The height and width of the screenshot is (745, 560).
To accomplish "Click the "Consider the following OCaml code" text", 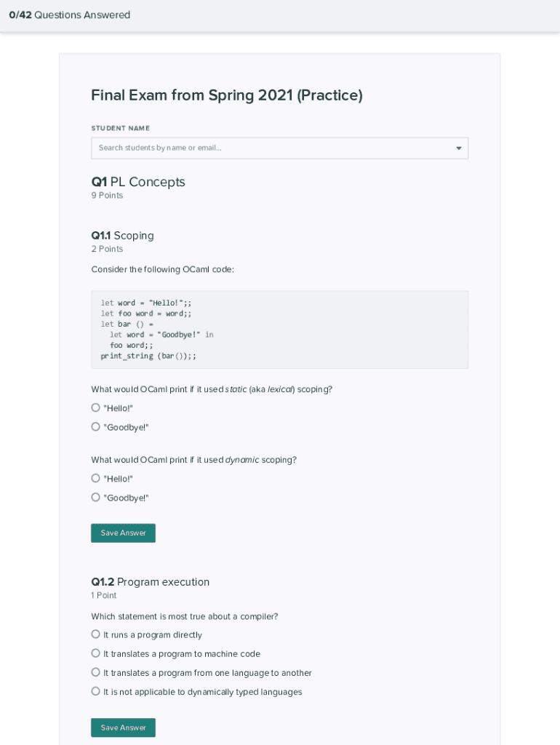I will point(162,270).
